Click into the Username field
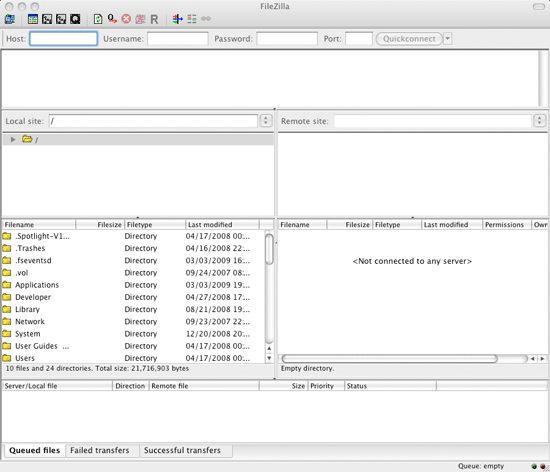 click(177, 39)
